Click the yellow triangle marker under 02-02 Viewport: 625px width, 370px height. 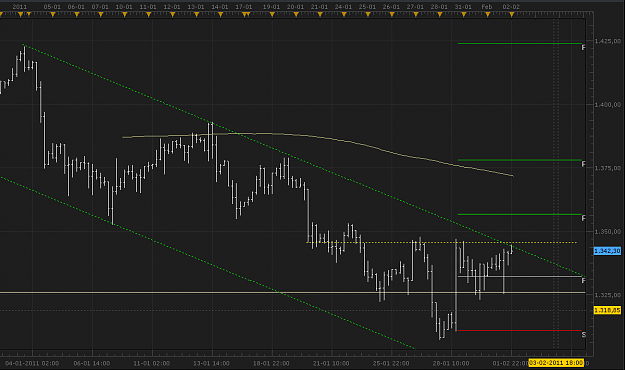511,15
